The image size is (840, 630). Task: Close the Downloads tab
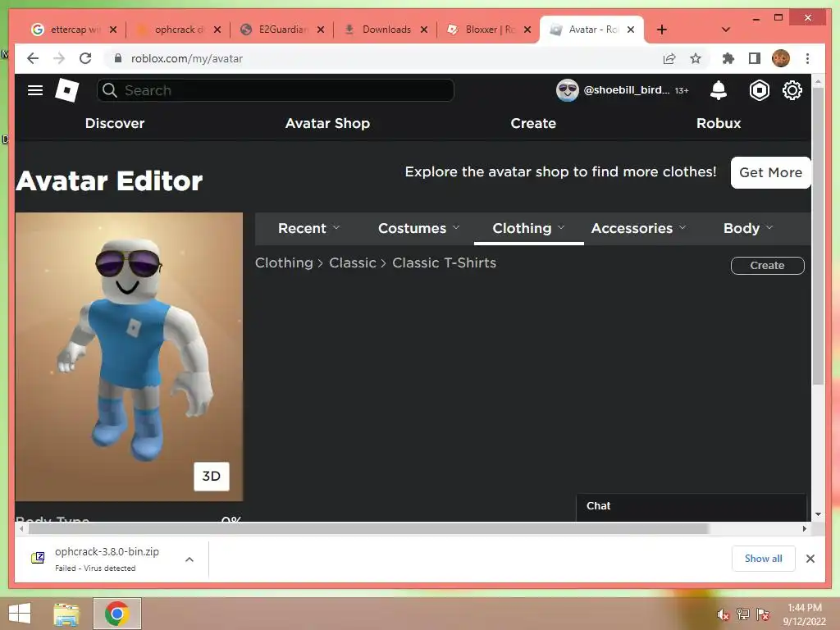[424, 30]
